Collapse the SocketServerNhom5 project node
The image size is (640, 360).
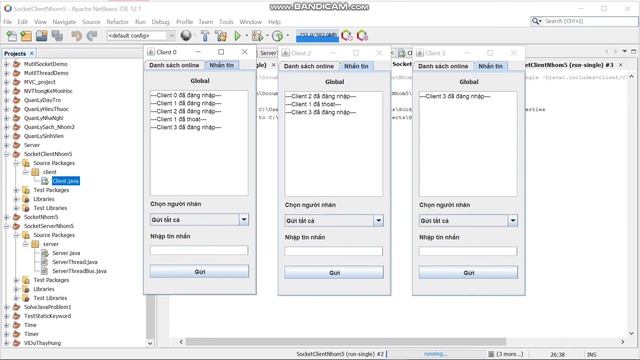tap(6, 226)
